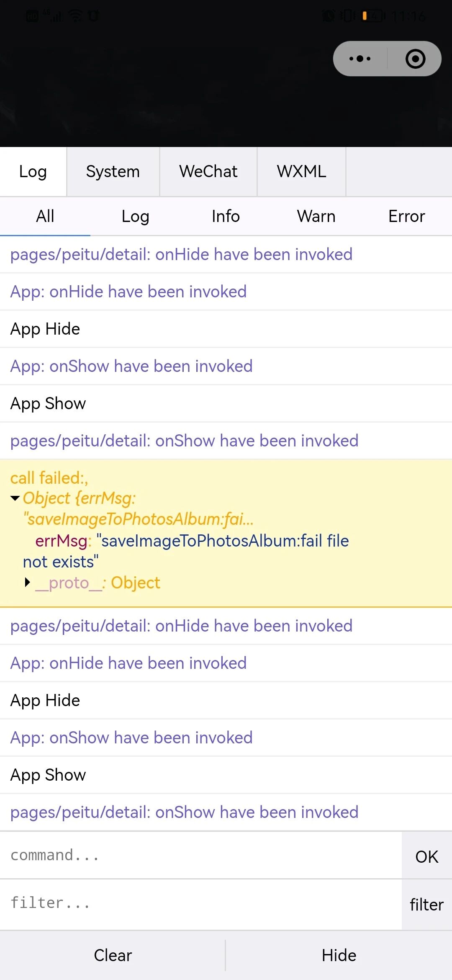Screen dimensions: 452x980
Task: Clear the console logs
Action: (113, 955)
